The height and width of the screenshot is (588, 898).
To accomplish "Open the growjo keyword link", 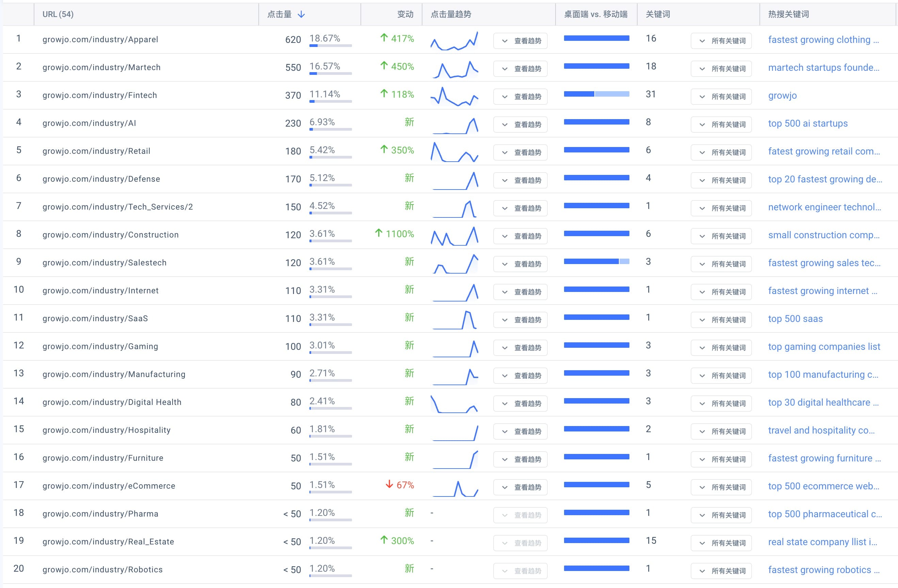I will 783,95.
